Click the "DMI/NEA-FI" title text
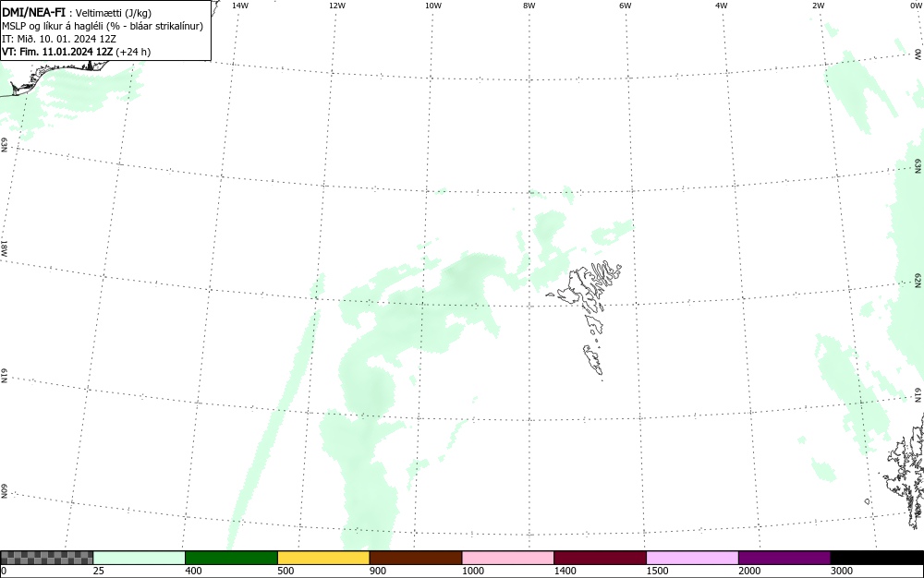Screen dimensions: 924x578 coord(33,12)
